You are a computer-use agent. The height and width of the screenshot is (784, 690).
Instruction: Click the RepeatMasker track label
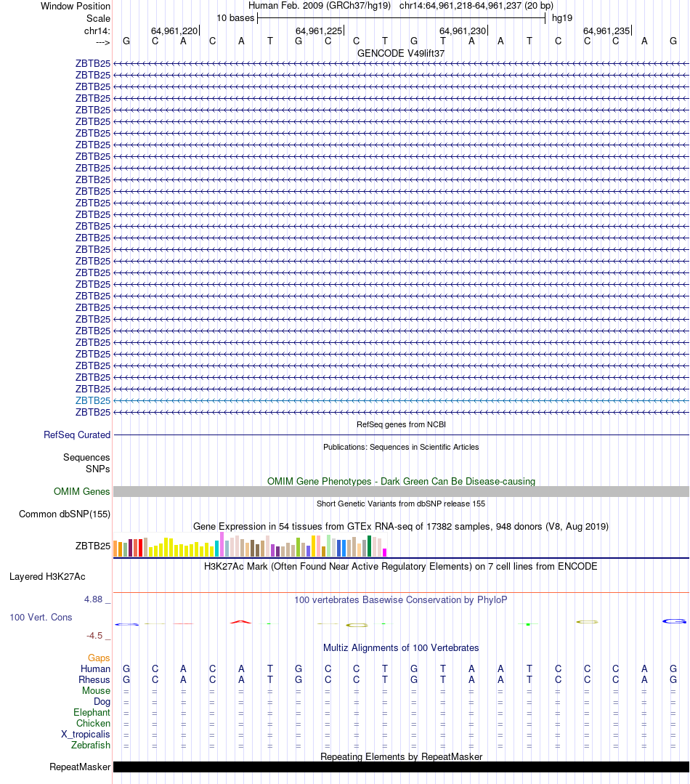80,767
